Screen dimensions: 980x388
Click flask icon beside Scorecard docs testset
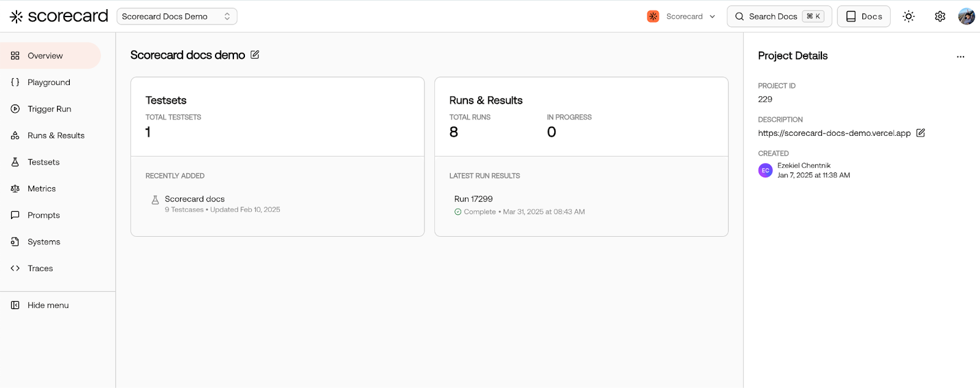tap(155, 200)
